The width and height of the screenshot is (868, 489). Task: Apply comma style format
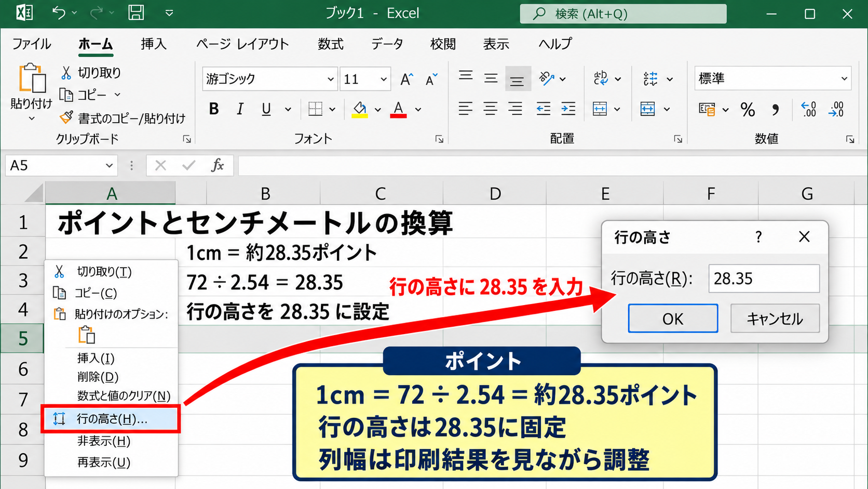point(775,109)
